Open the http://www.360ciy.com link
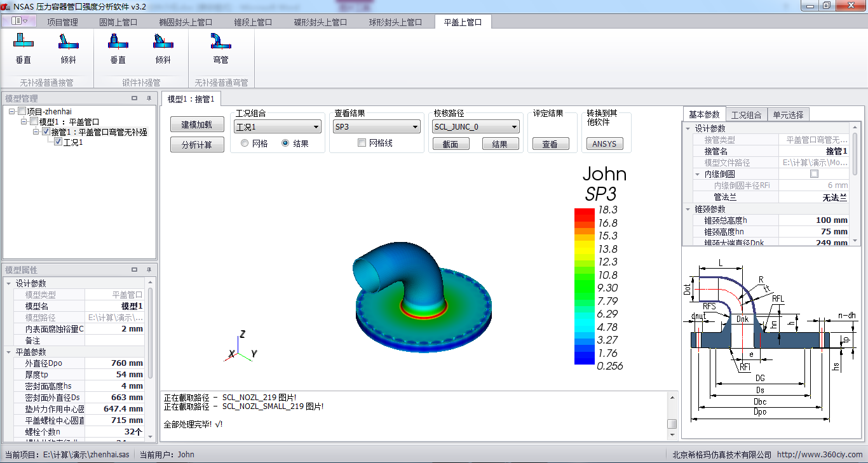Screen dimensions: 868x463 click(x=820, y=454)
